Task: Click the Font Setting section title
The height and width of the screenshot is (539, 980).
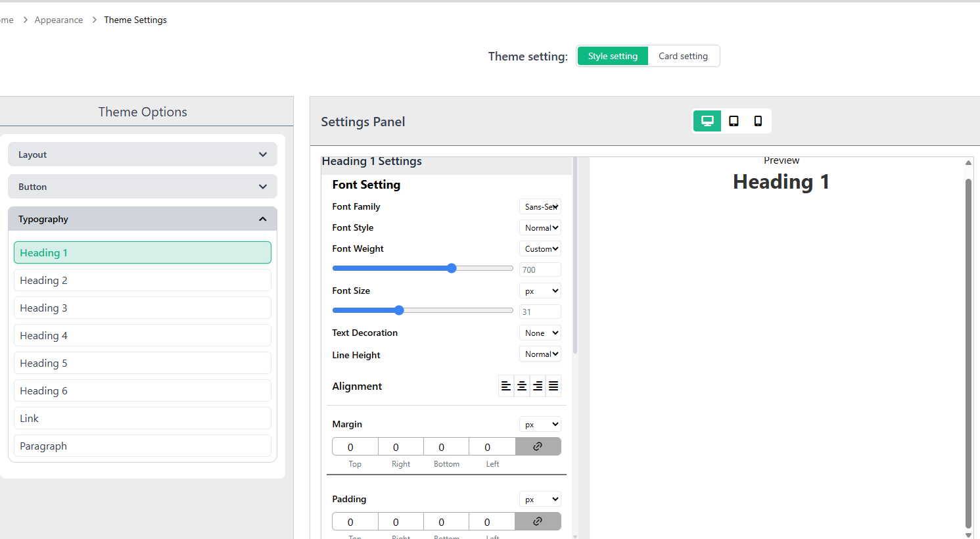Action: 366,185
